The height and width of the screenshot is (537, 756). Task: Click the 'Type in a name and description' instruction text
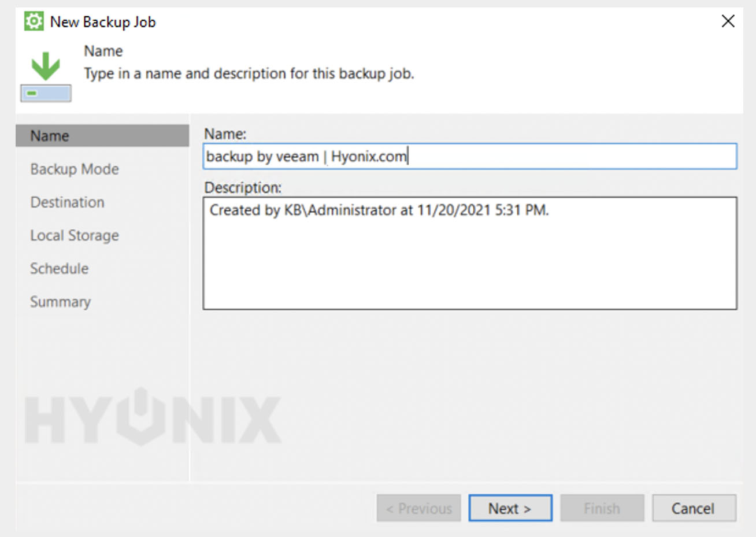tap(249, 74)
